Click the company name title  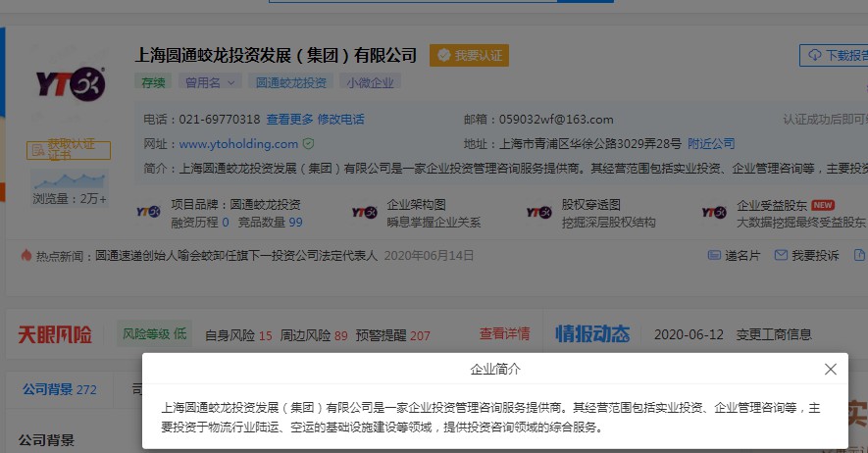[x=276, y=55]
